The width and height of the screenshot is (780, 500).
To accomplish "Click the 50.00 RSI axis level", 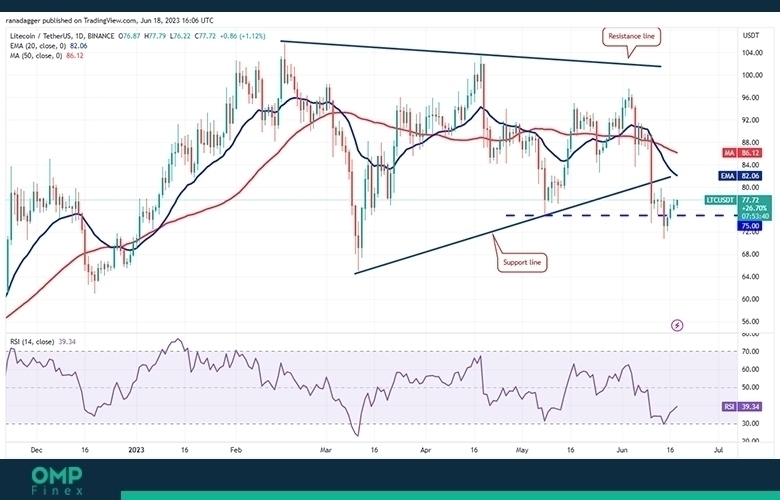I will coord(751,387).
